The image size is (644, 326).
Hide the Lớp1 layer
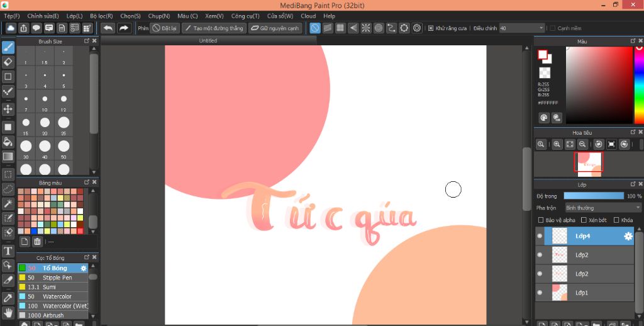(540, 293)
